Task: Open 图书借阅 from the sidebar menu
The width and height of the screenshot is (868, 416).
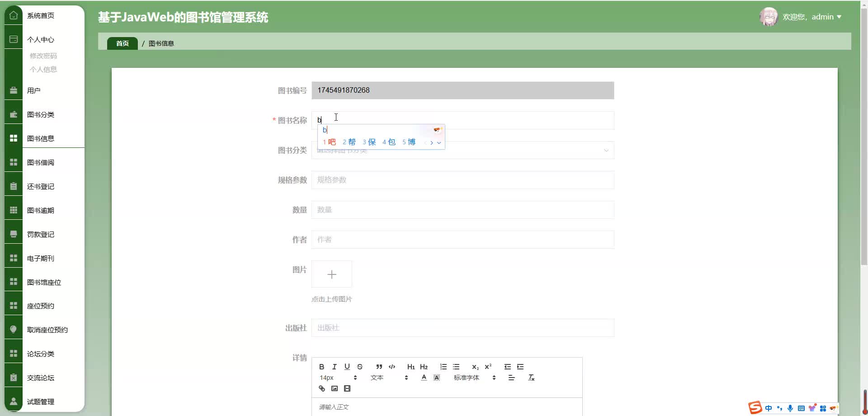Action: click(x=41, y=162)
